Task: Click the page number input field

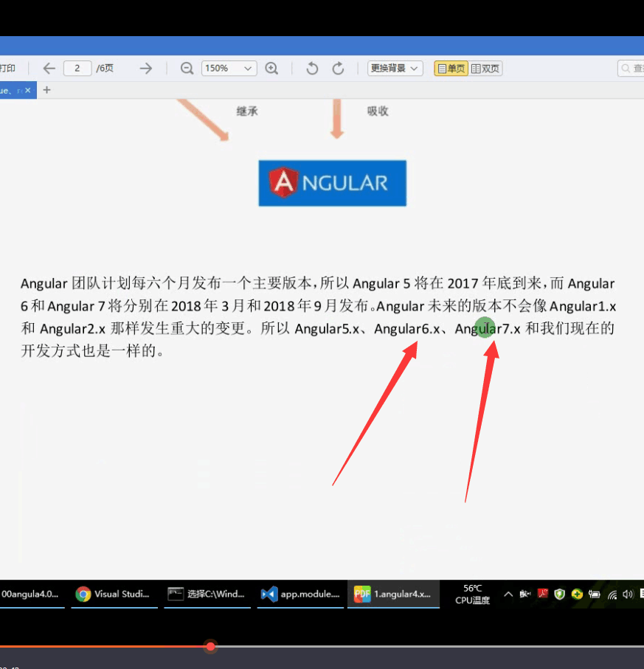Action: coord(77,69)
